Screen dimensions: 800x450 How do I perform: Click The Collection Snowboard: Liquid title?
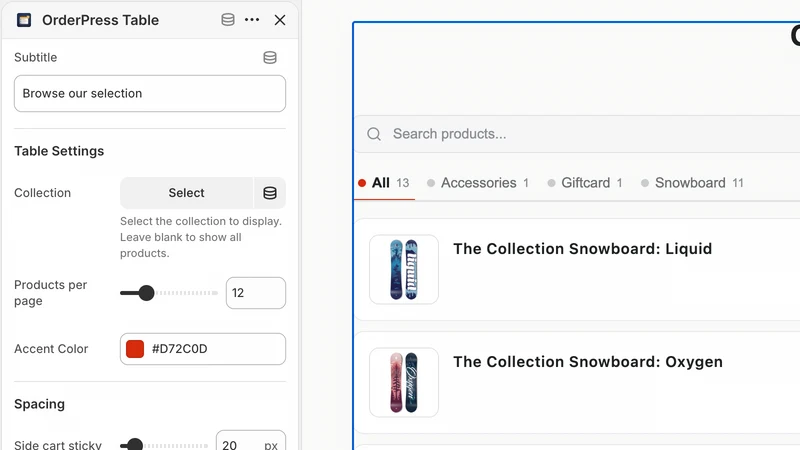583,249
